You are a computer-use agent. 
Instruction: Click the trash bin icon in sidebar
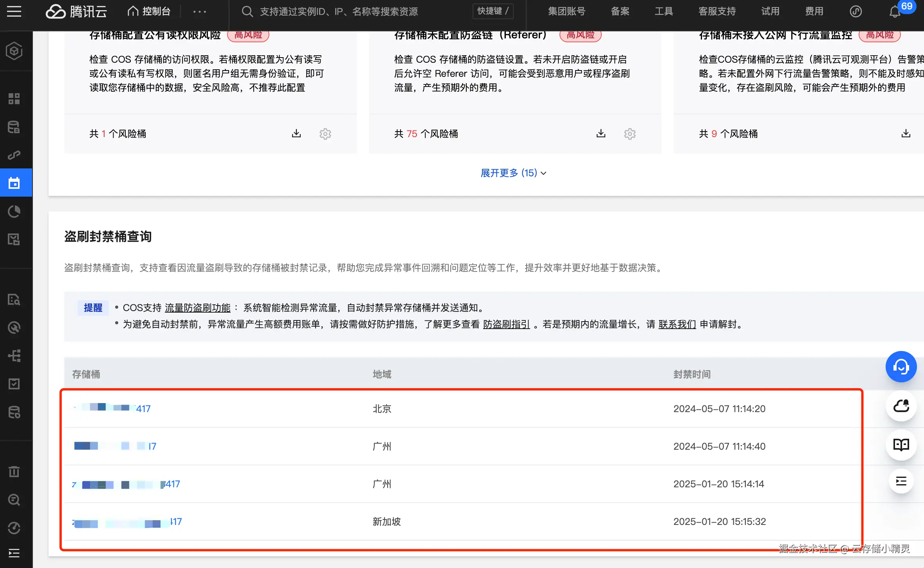tap(14, 472)
